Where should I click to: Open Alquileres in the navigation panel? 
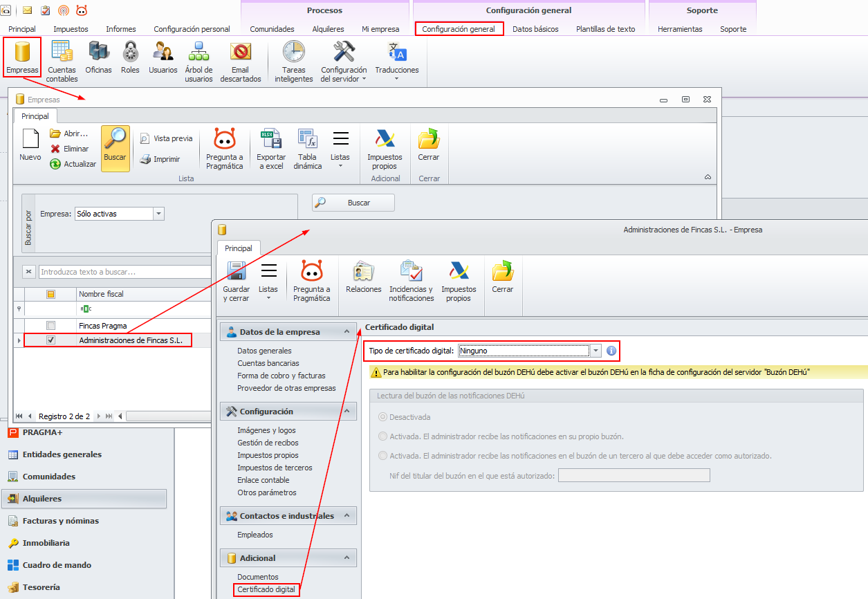[x=84, y=499]
